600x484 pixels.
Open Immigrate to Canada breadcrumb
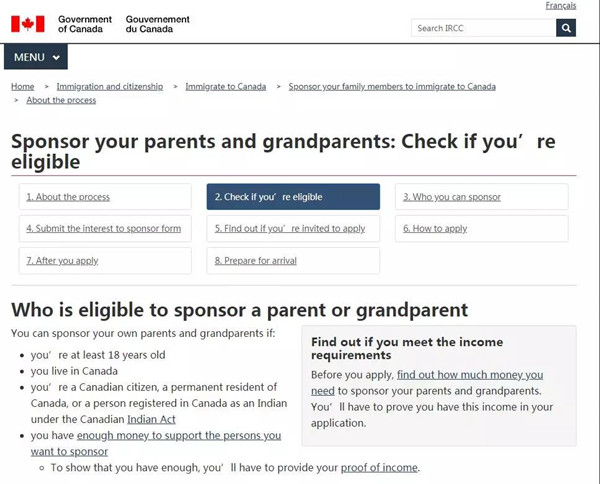coord(226,86)
